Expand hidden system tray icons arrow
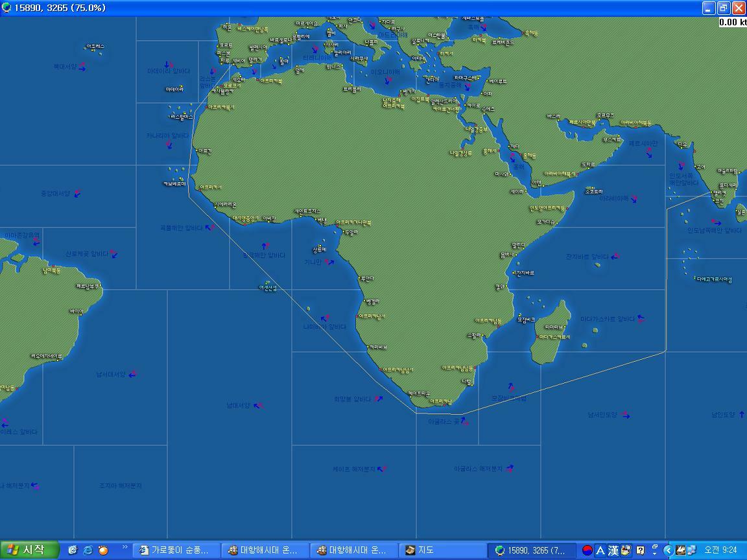This screenshot has height=560, width=747. pos(668,550)
